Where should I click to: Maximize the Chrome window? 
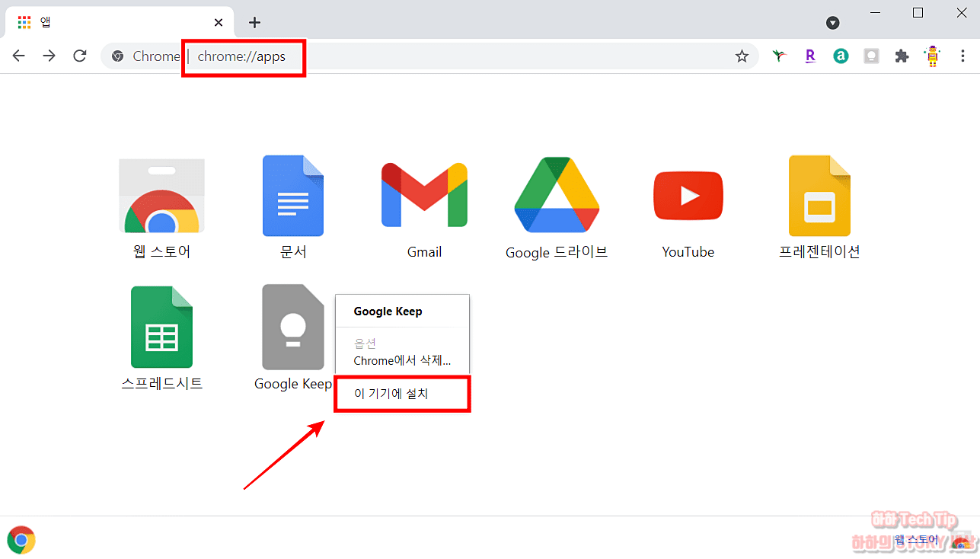tap(918, 13)
